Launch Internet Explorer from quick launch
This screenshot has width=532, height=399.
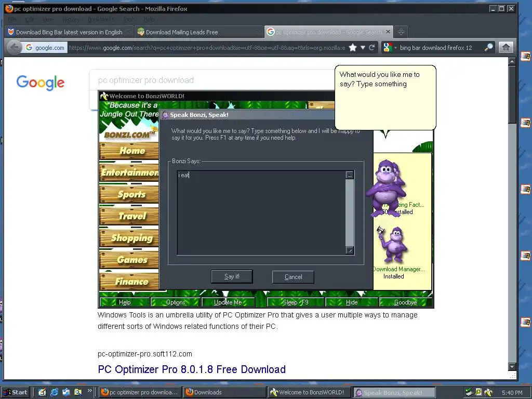click(54, 392)
